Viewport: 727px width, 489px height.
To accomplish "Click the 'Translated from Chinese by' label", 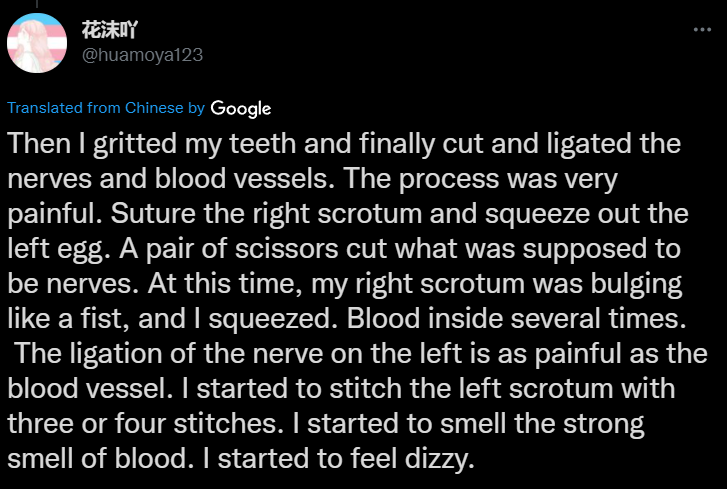I will click(105, 108).
